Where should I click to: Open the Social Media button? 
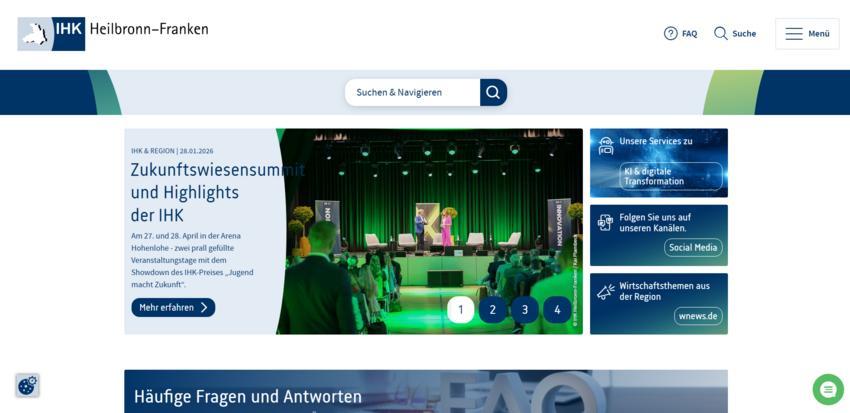(693, 248)
